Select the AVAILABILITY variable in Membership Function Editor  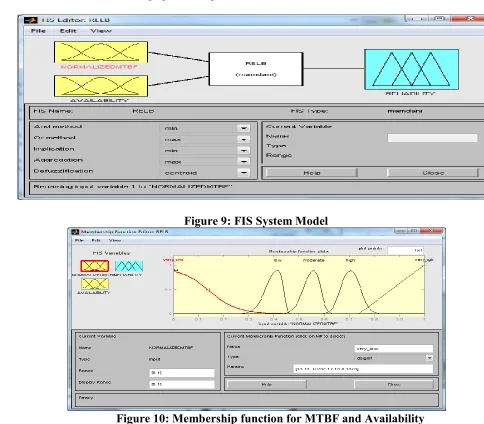click(95, 284)
